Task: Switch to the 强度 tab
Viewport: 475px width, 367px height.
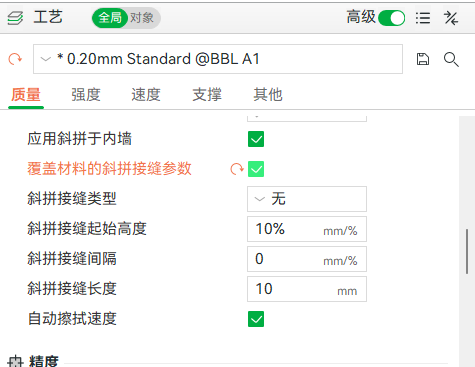Action: coord(86,95)
